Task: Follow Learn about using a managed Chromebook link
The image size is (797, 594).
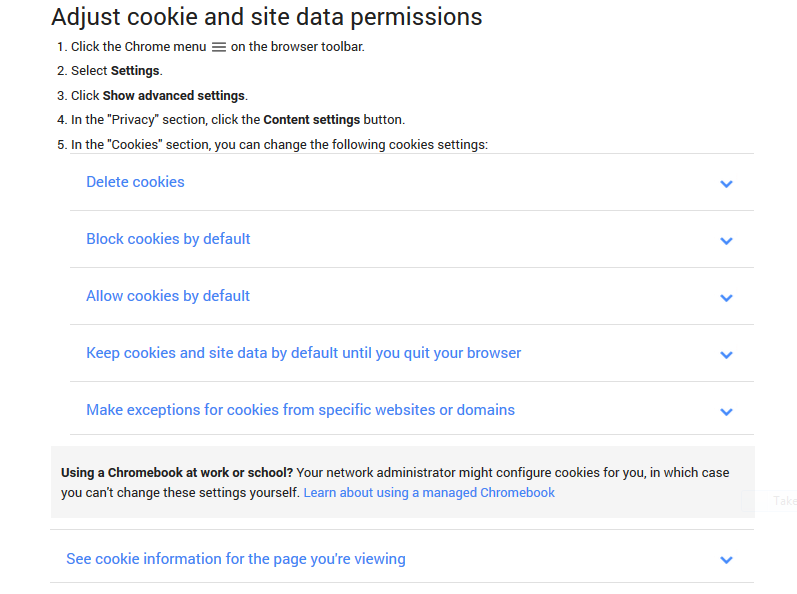Action: pyautogui.click(x=429, y=493)
